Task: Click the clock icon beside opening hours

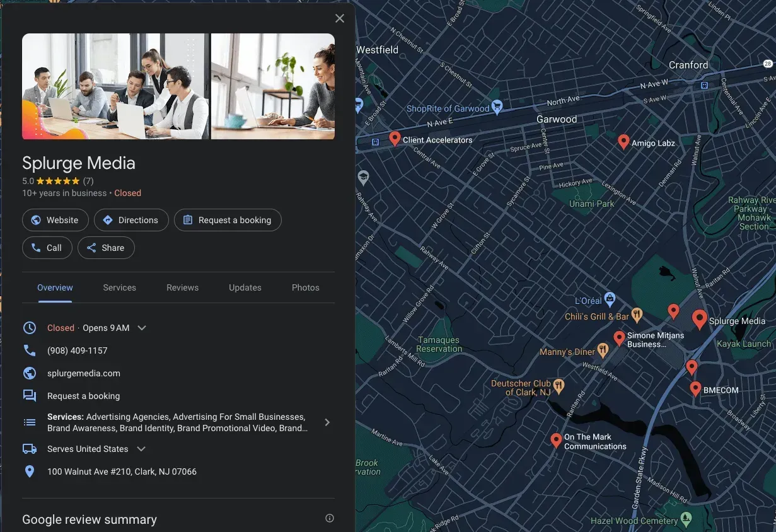Action: click(x=30, y=327)
